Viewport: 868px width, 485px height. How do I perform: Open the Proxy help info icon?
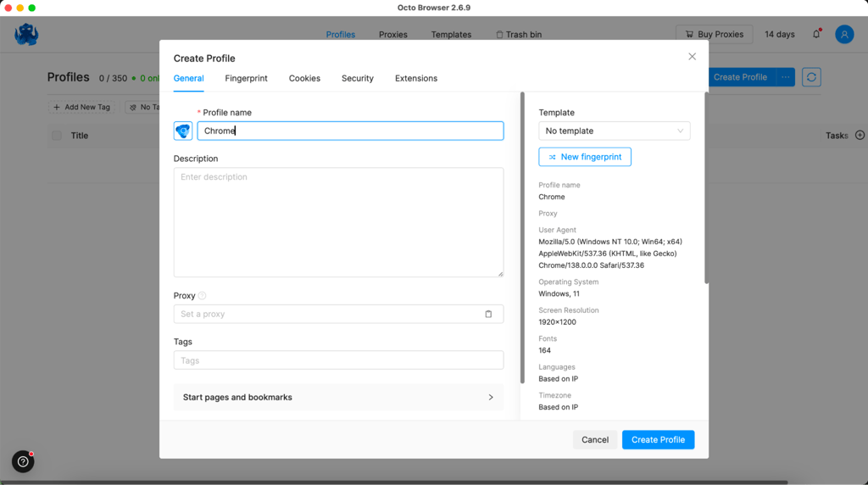[x=202, y=296]
